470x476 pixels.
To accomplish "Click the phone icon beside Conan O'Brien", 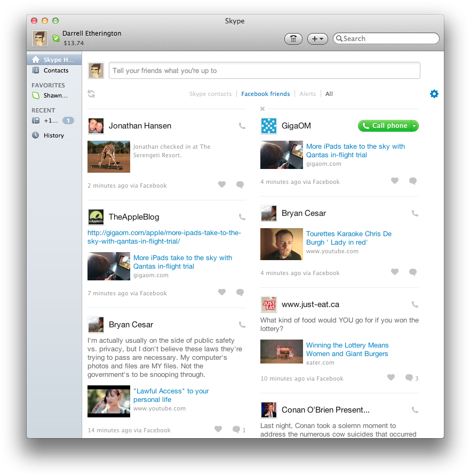I will point(415,410).
